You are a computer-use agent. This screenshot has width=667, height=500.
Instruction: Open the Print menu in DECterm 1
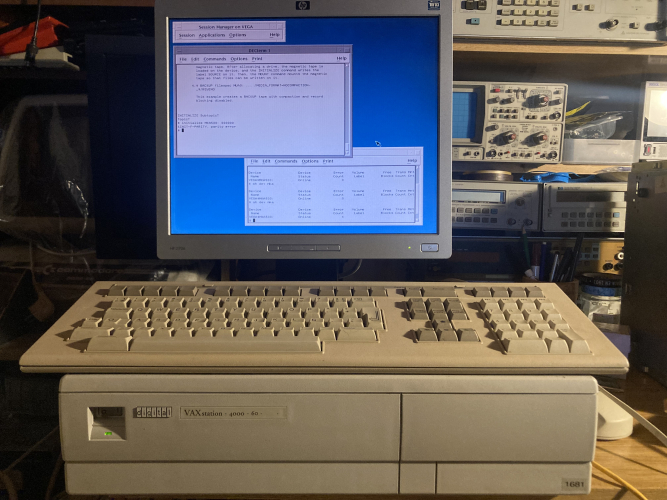click(257, 59)
